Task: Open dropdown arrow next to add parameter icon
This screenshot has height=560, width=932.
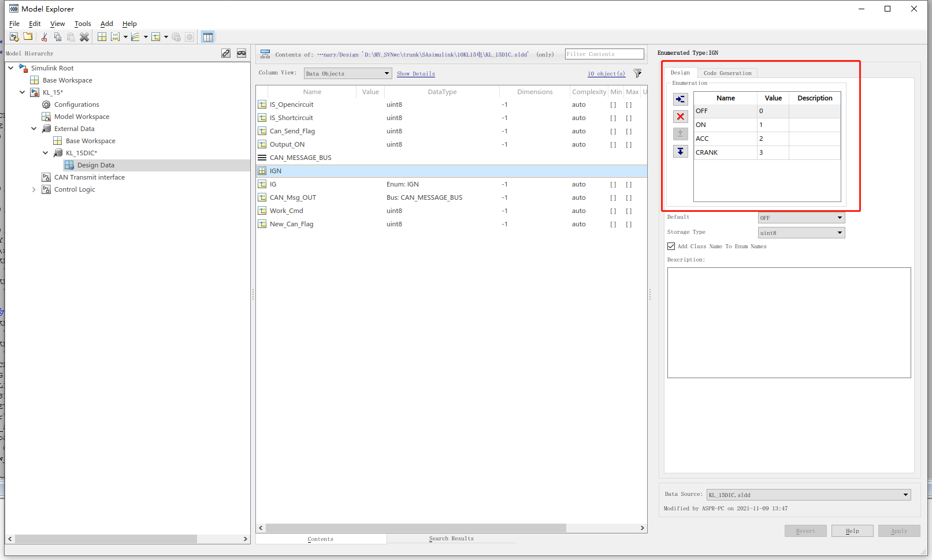Action: pos(125,37)
